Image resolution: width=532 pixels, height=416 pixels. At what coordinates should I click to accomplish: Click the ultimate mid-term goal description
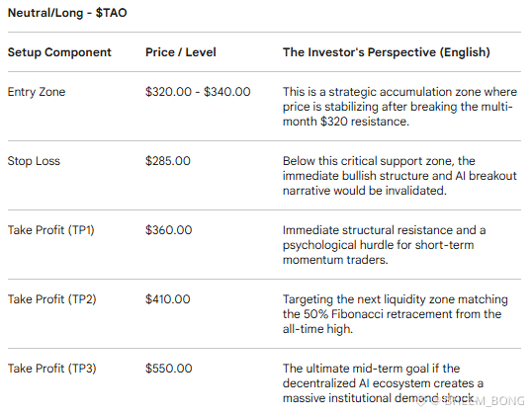click(383, 383)
